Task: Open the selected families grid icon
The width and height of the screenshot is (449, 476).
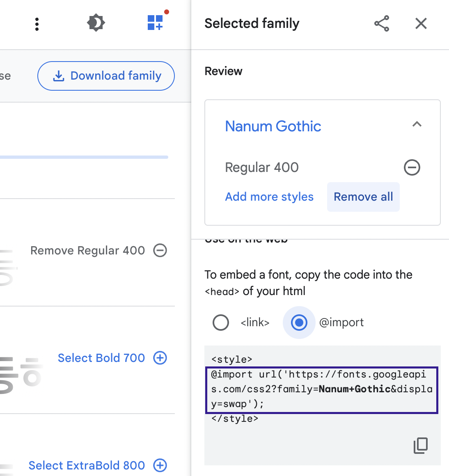Action: point(156,23)
